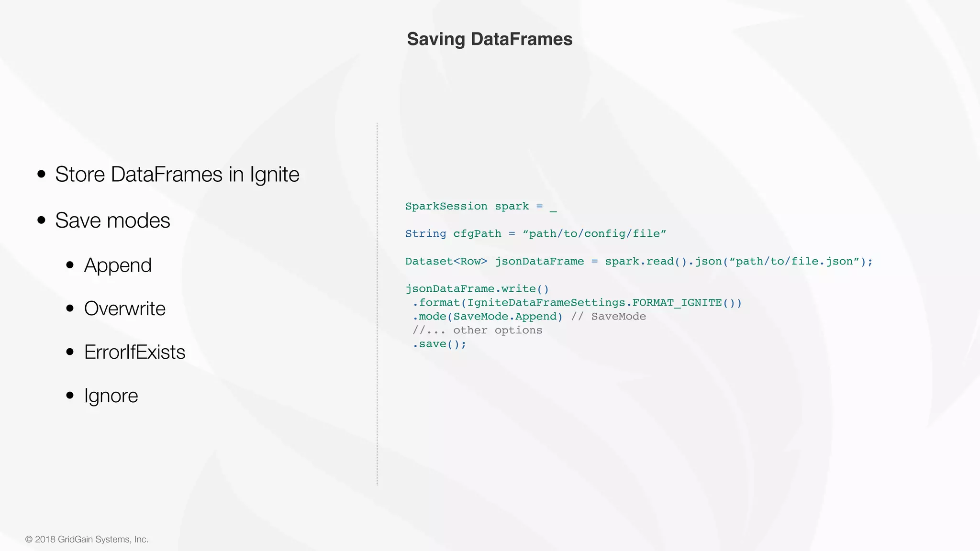Select the 'Append' sub-bullet
This screenshot has width=980, height=551.
pyautogui.click(x=118, y=265)
